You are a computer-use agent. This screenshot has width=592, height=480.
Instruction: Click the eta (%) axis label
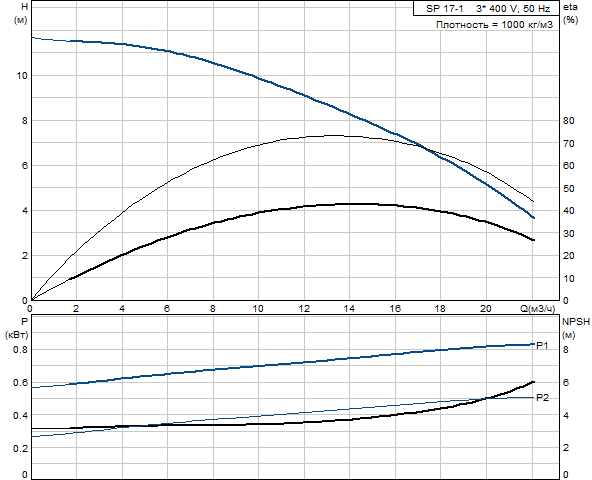click(570, 14)
